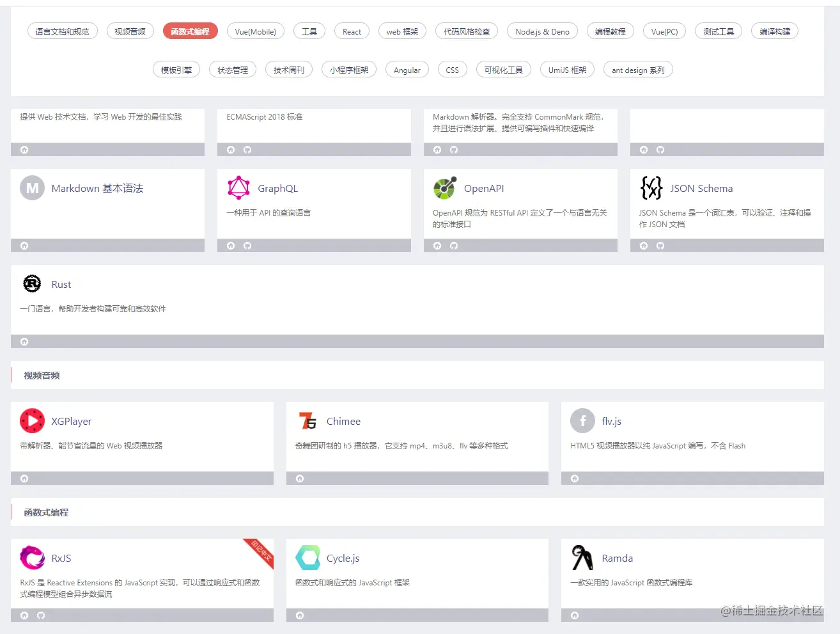
Task: Select the Vue(Mobile) category tag
Action: pyautogui.click(x=256, y=31)
